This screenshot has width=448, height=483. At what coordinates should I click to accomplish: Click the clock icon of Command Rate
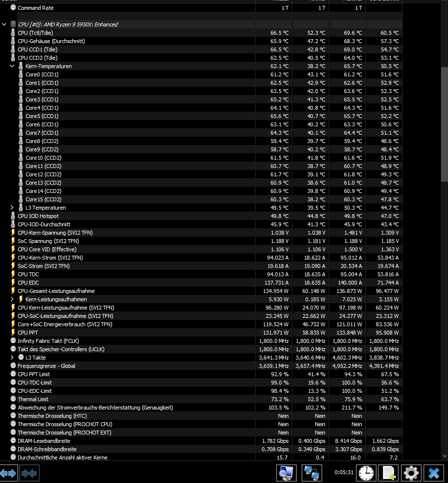pos(13,7)
